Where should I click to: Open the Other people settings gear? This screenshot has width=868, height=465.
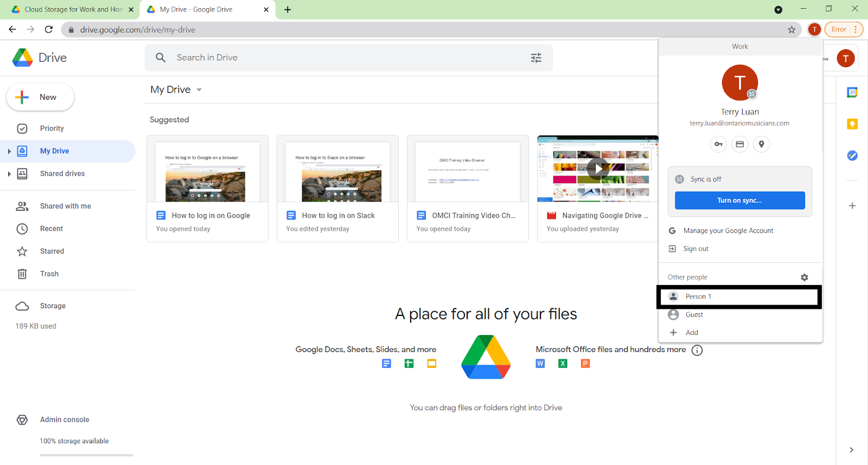click(x=805, y=277)
